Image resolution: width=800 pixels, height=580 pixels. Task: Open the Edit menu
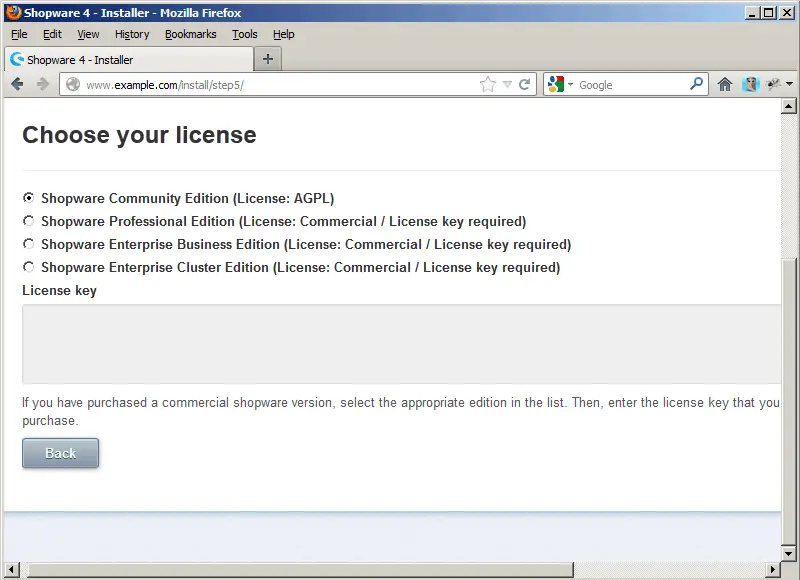[x=52, y=34]
